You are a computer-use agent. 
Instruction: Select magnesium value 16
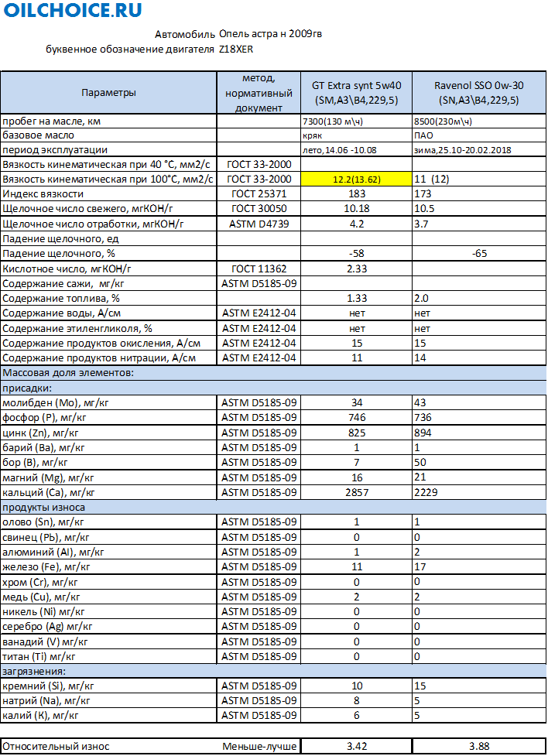click(x=357, y=477)
